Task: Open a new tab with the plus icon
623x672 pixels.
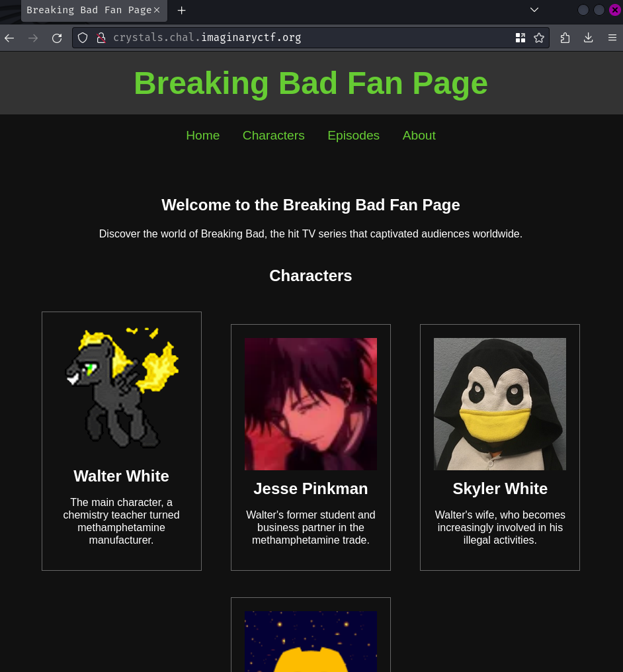Action: pos(181,11)
